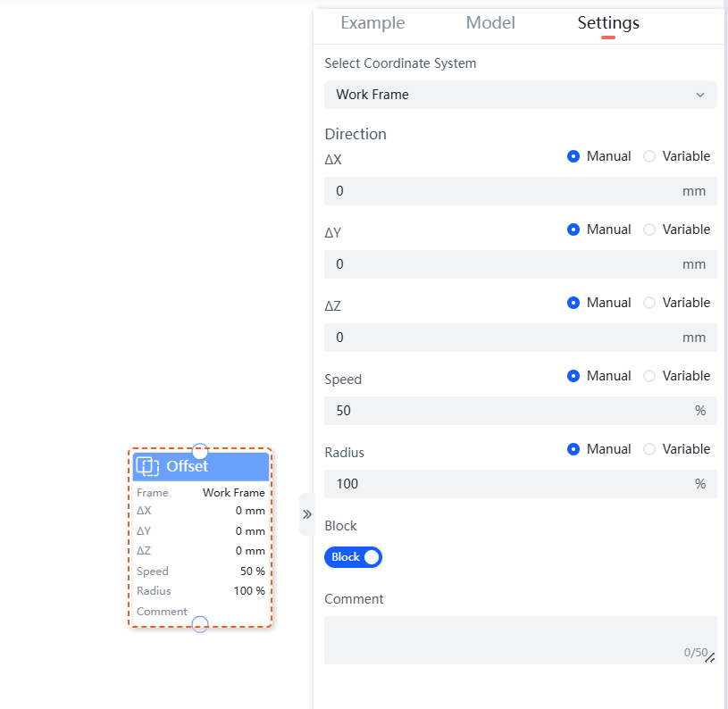Image resolution: width=728 pixels, height=709 pixels.
Task: Toggle the Block switch off
Action: pos(353,557)
